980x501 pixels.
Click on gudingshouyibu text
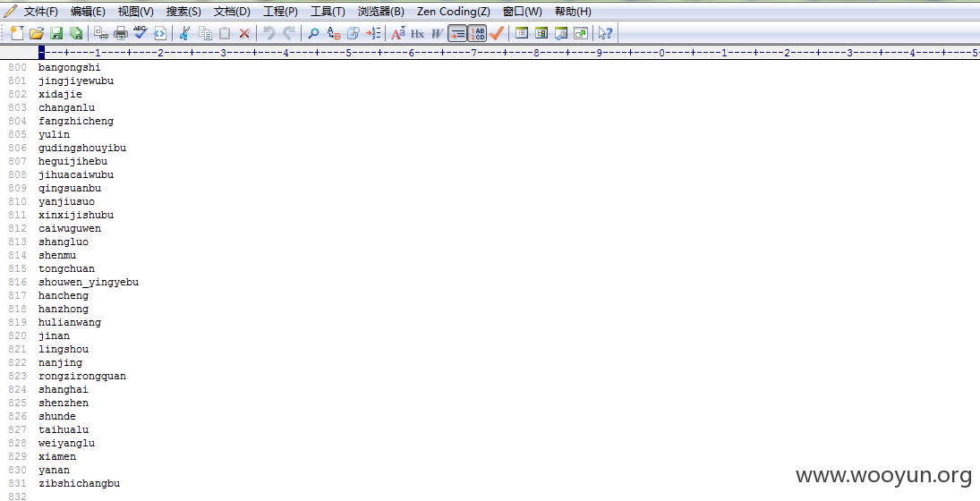pyautogui.click(x=82, y=148)
